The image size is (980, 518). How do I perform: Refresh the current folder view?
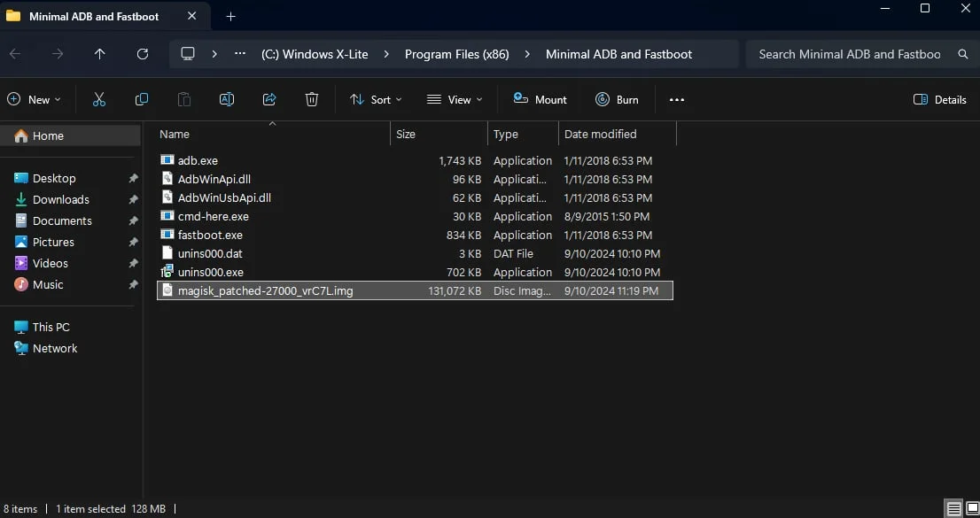point(143,54)
